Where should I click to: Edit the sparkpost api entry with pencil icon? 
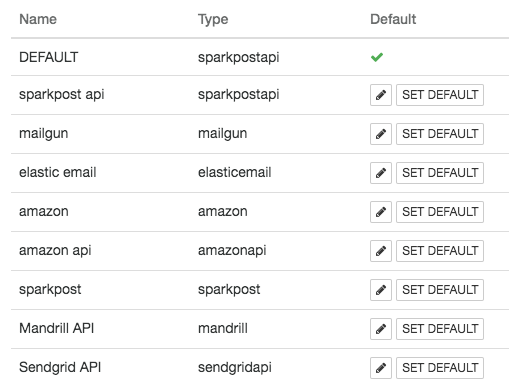click(x=381, y=95)
